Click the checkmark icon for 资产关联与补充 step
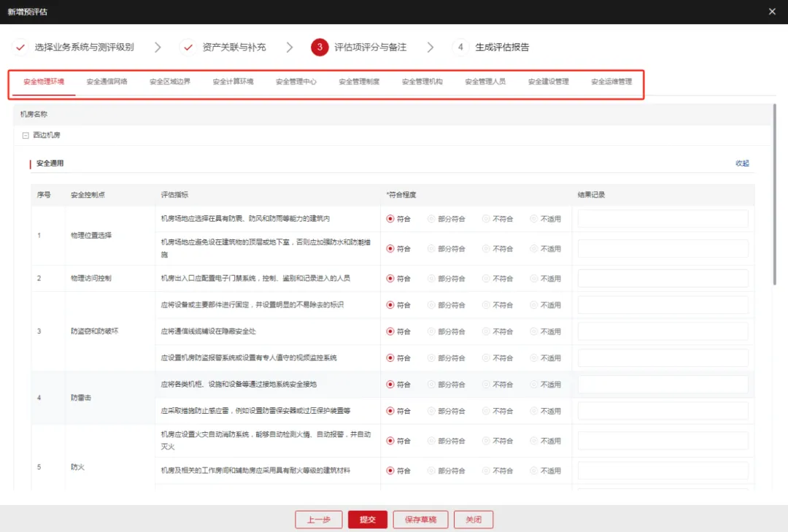Image resolution: width=788 pixels, height=532 pixels. click(188, 47)
